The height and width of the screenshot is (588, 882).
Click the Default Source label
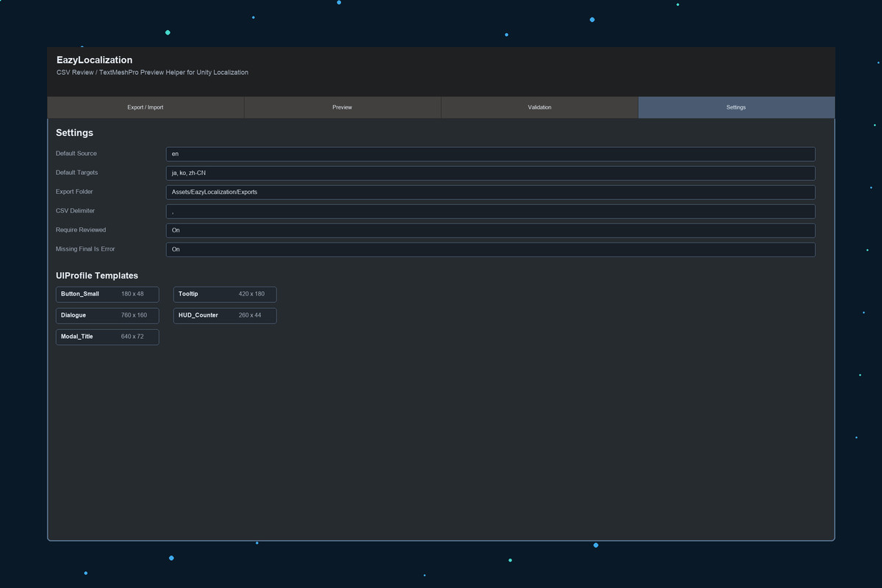coord(76,154)
